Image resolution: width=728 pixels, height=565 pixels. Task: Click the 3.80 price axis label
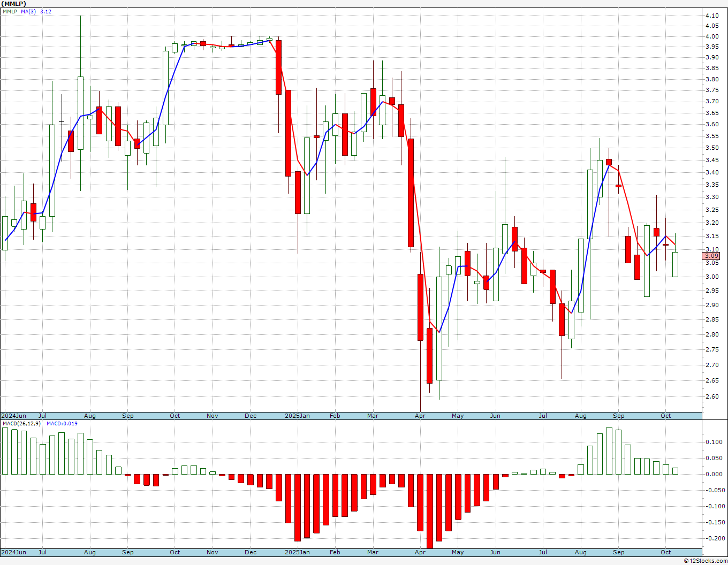[712, 79]
